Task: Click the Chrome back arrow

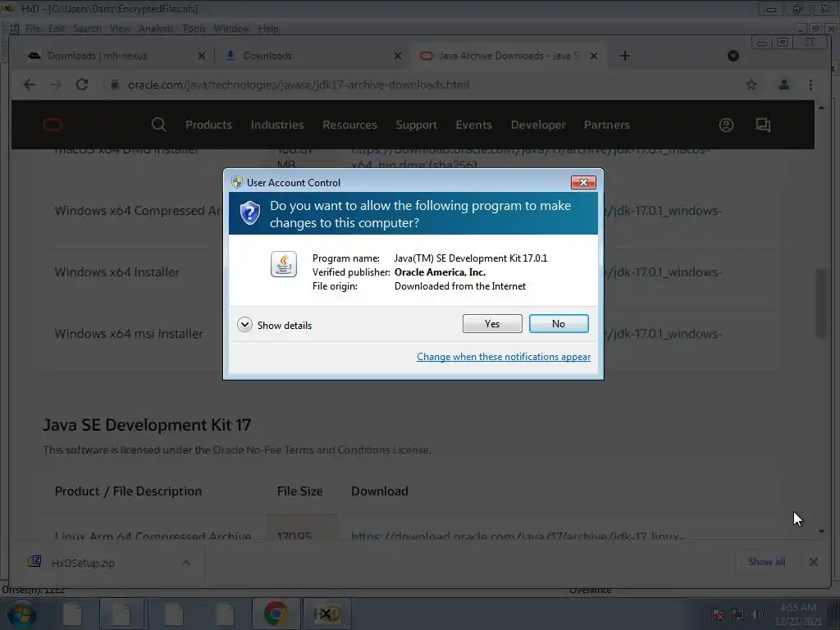Action: 30,84
